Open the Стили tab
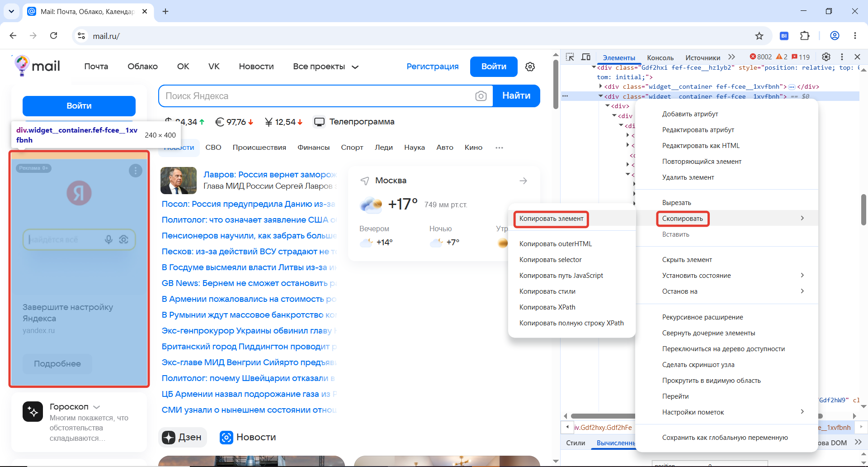Screen dimensions: 868x467 [x=576, y=443]
